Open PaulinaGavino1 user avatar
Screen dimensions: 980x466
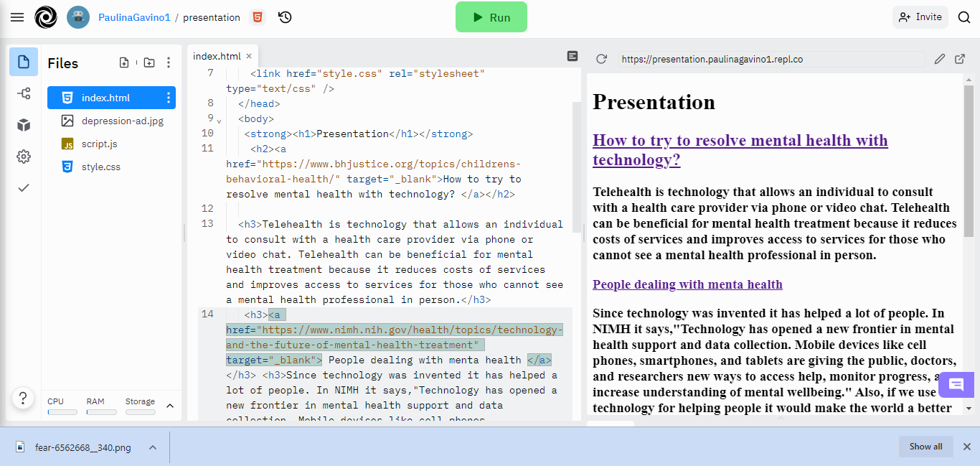78,17
